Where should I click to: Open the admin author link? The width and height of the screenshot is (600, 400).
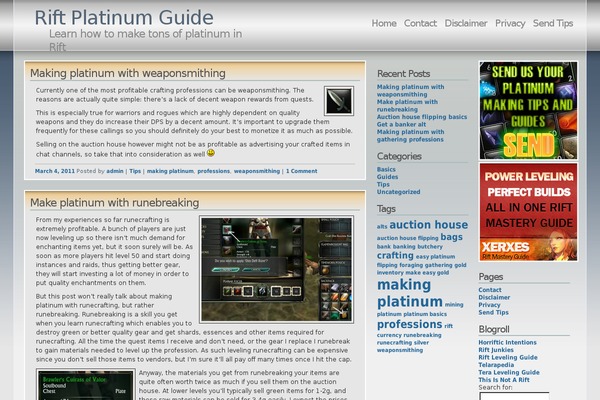[115, 171]
